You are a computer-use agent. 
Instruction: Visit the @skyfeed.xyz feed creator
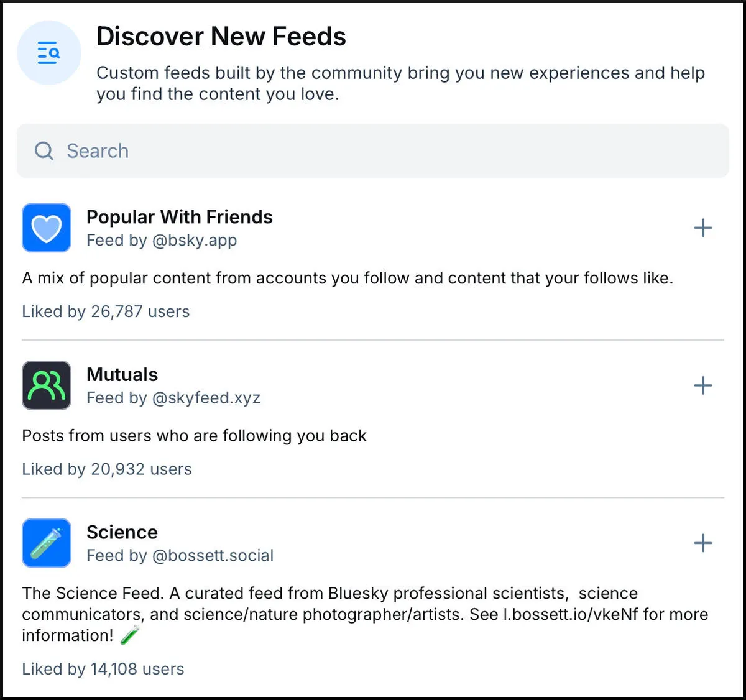point(206,398)
